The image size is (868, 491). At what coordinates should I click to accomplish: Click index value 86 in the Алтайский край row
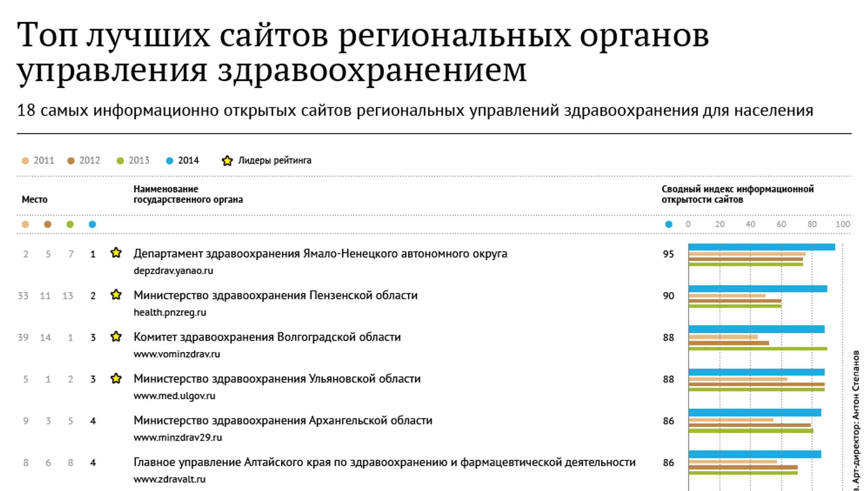(x=668, y=463)
